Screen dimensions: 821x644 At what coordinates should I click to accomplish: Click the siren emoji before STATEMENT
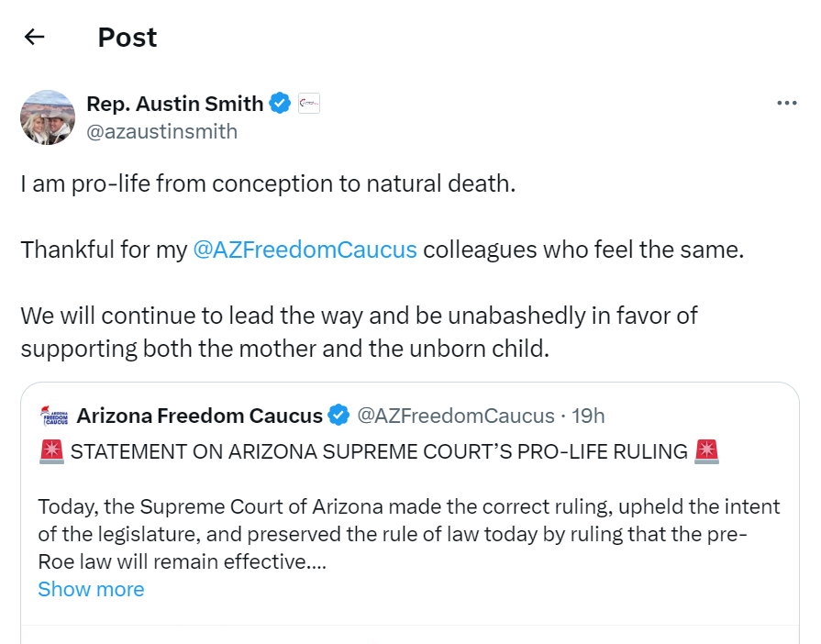tap(50, 451)
